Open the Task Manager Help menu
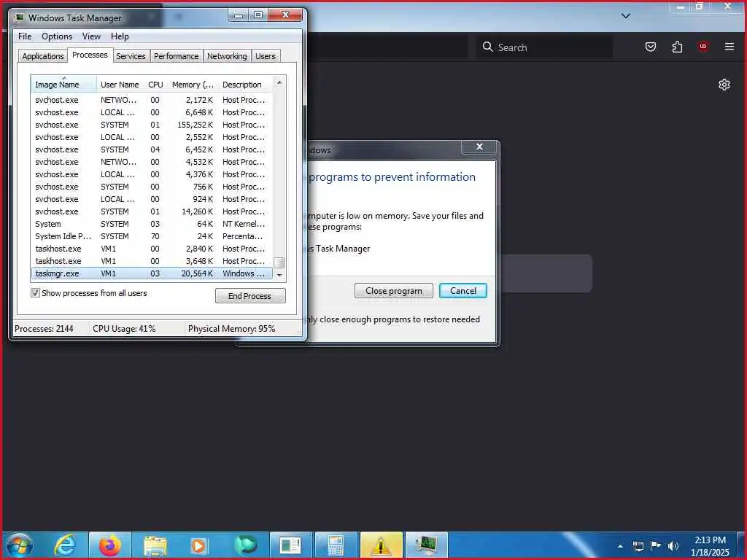Viewport: 747px width, 560px height. (x=120, y=36)
